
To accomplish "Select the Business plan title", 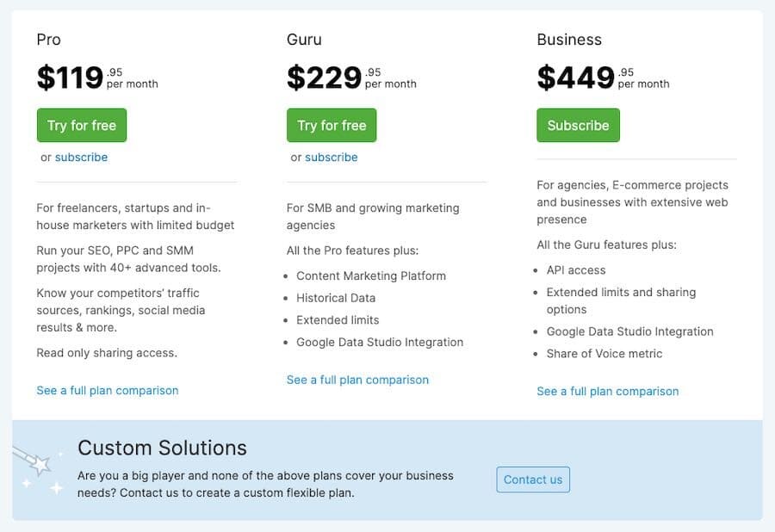I will 569,40.
